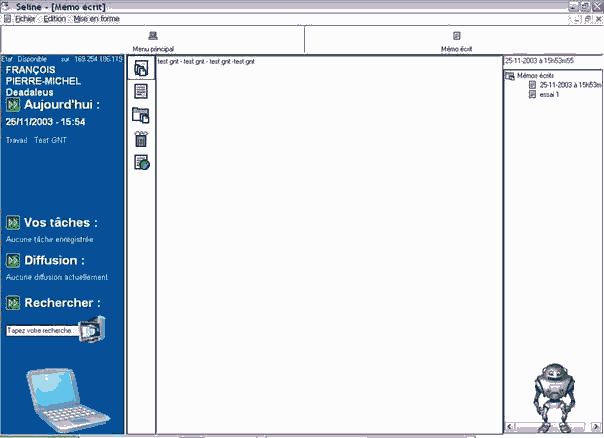The width and height of the screenshot is (604, 438).
Task: Click the laptop illustration in the blue sidebar
Action: pos(68,400)
